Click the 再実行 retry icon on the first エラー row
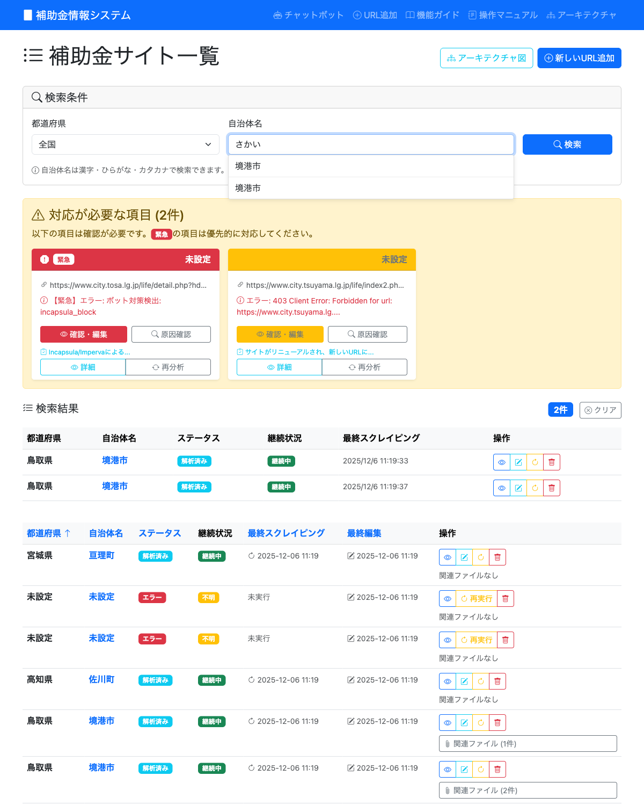644x812 pixels. [475, 598]
